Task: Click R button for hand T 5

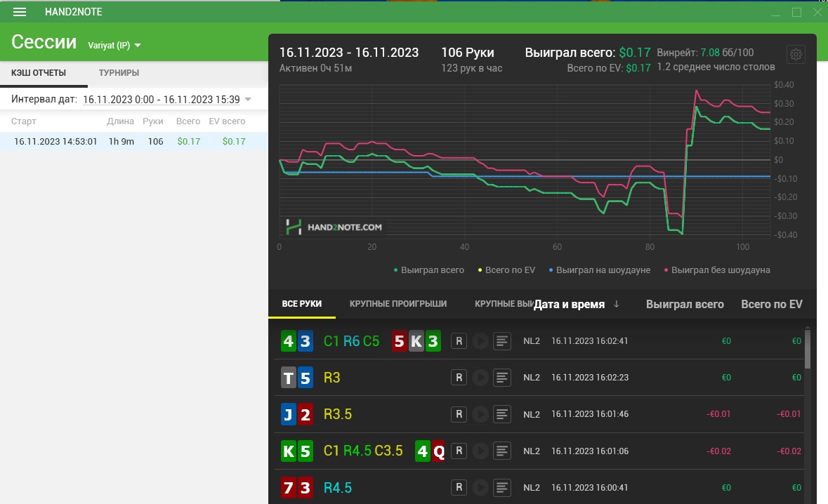Action: click(459, 378)
